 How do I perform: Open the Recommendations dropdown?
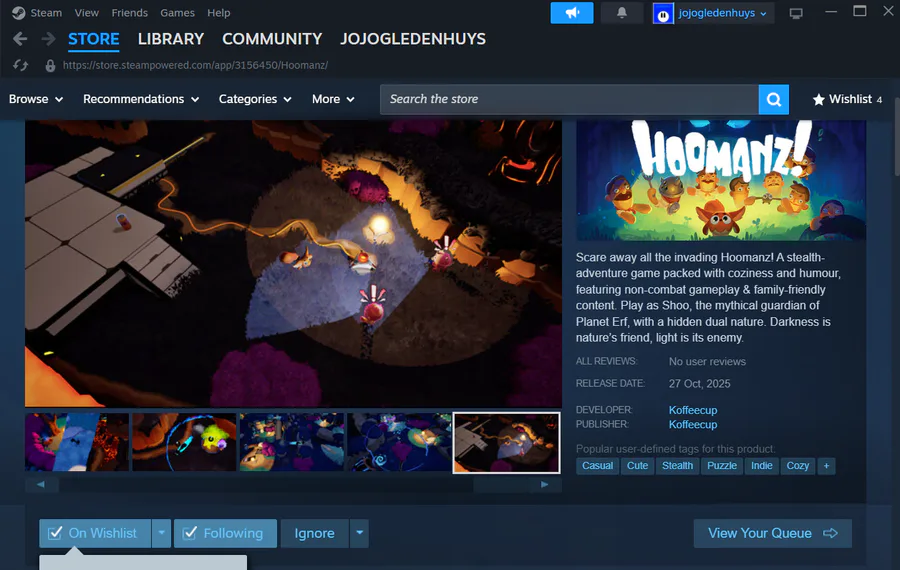point(141,99)
